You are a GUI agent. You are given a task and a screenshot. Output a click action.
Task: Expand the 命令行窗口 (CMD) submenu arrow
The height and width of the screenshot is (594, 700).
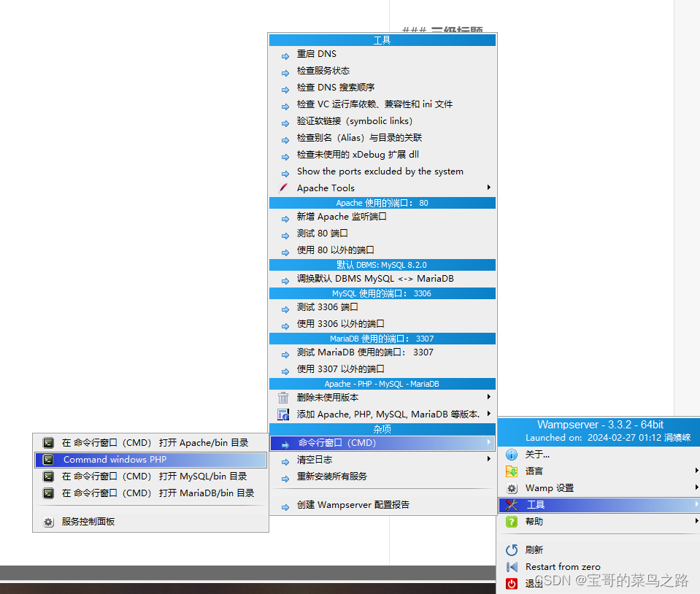coord(489,442)
